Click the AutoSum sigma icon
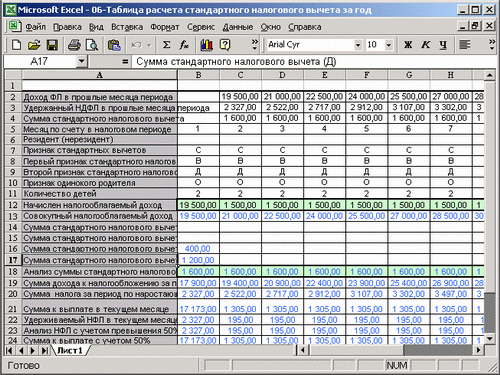Image resolution: width=500 pixels, height=375 pixels. click(x=166, y=45)
